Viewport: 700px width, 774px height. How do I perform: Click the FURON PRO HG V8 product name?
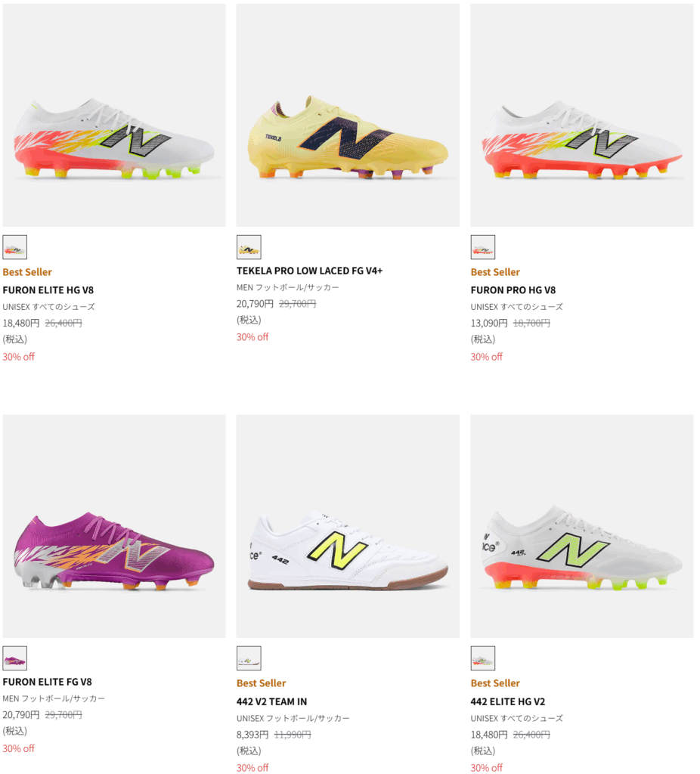(x=513, y=290)
